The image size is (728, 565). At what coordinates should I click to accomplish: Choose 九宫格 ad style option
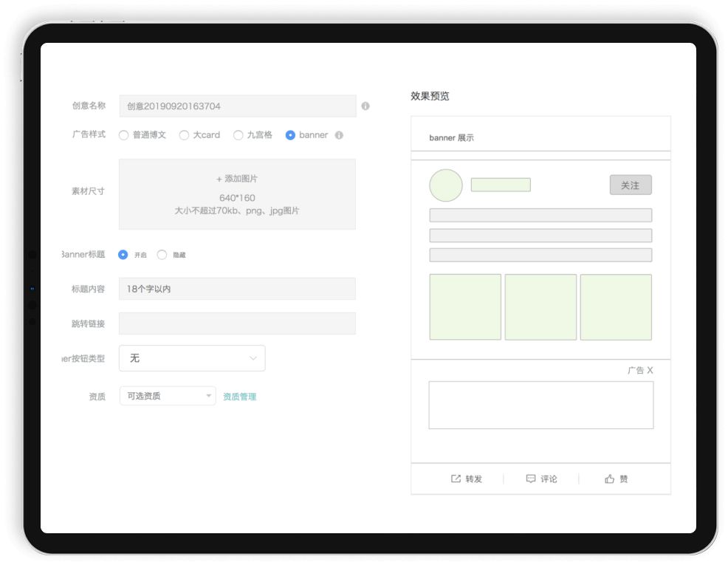click(x=238, y=135)
